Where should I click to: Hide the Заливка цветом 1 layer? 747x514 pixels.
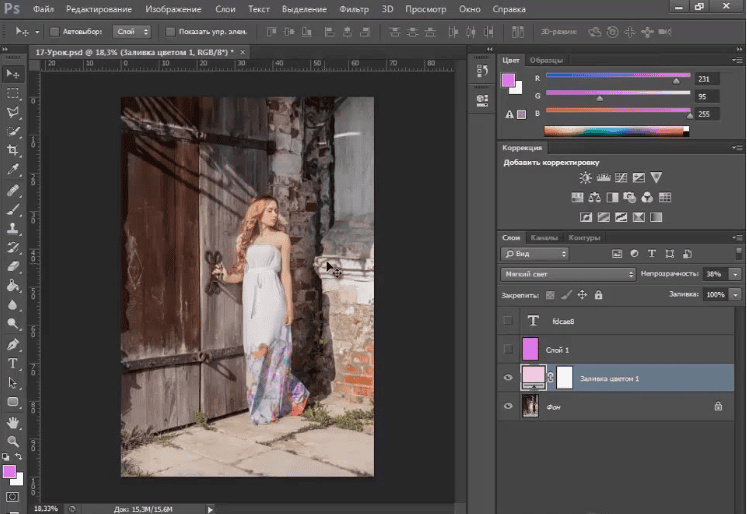click(508, 378)
